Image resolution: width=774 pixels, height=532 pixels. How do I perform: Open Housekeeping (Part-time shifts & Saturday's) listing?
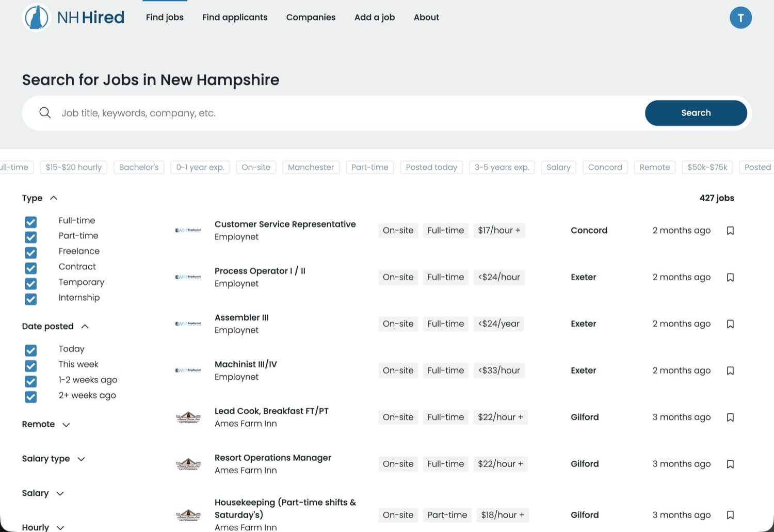tap(285, 509)
